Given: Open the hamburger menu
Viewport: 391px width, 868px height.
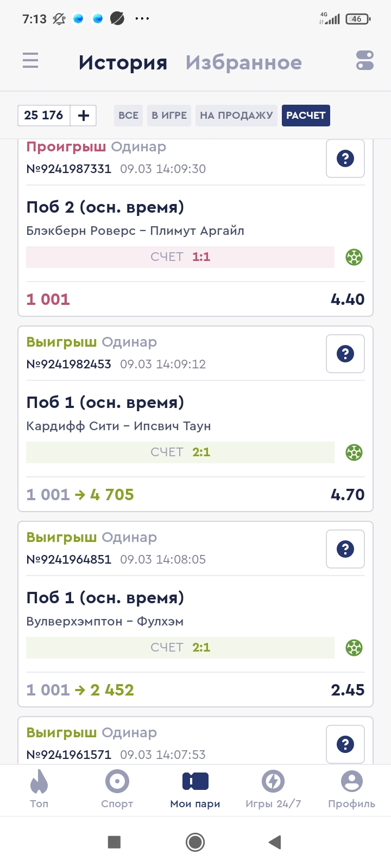Looking at the screenshot, I should [30, 60].
